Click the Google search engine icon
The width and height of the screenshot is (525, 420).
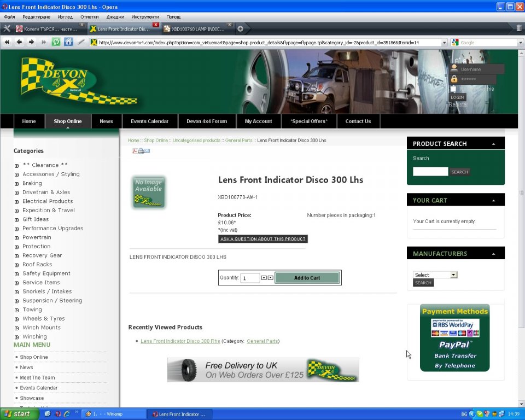click(x=454, y=43)
